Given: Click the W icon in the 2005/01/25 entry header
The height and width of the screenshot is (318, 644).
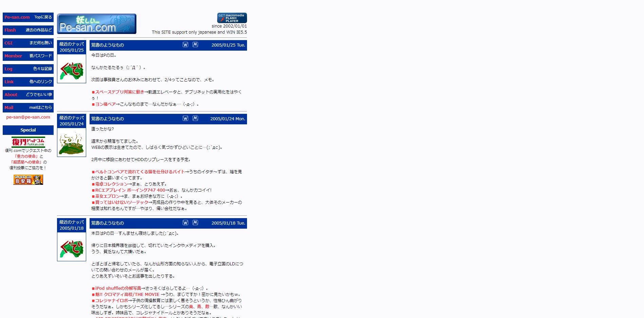Looking at the screenshot, I should (x=185, y=45).
